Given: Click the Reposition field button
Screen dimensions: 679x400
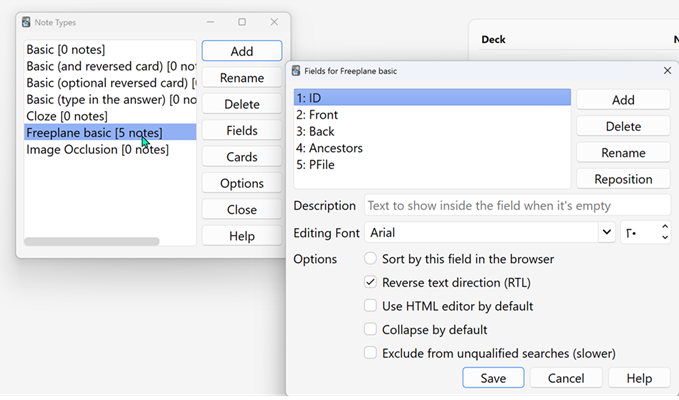Looking at the screenshot, I should pyautogui.click(x=623, y=179).
